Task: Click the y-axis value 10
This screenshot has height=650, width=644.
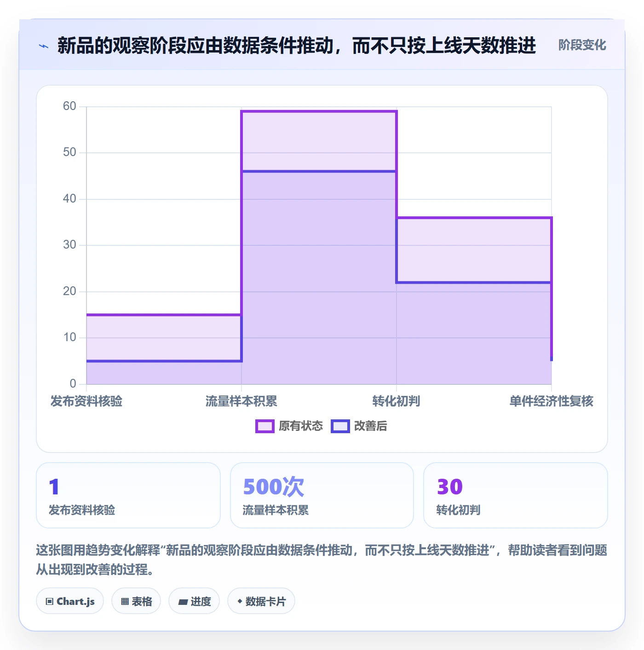Action: 69,337
